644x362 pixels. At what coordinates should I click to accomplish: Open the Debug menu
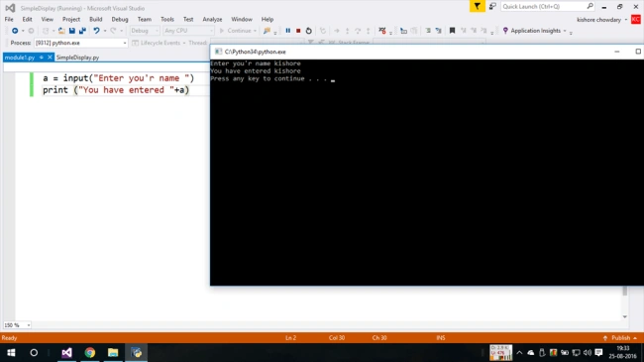pos(120,19)
